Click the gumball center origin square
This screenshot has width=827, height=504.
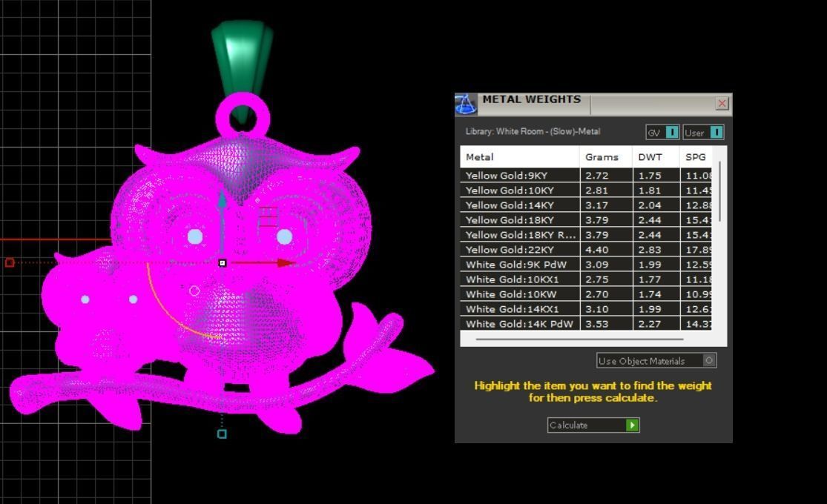pos(222,262)
